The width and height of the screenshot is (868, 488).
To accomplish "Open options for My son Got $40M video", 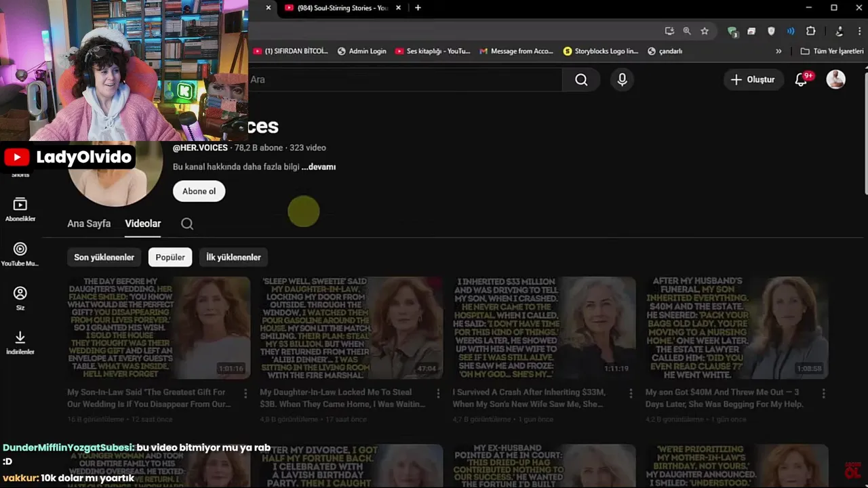I will (823, 393).
